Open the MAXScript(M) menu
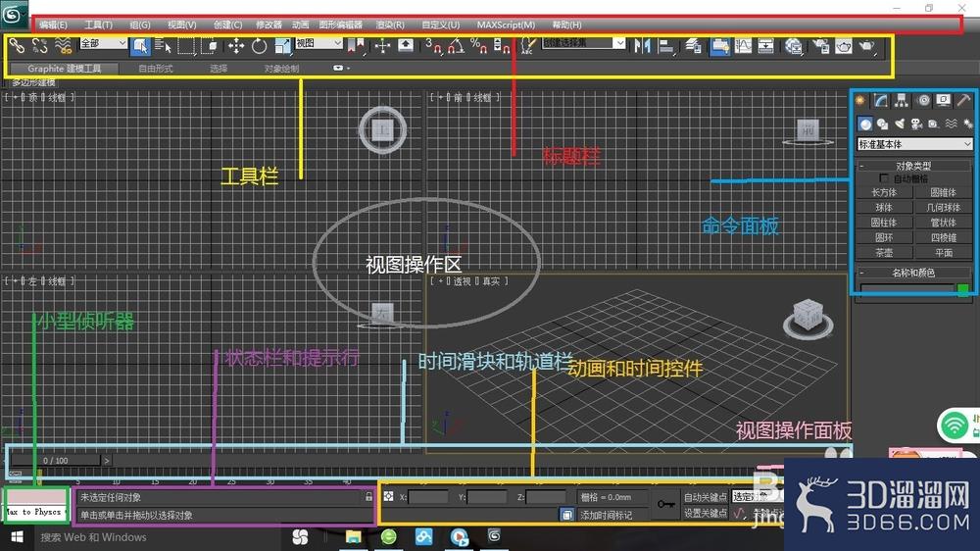Viewport: 980px width, 551px height. click(x=507, y=25)
